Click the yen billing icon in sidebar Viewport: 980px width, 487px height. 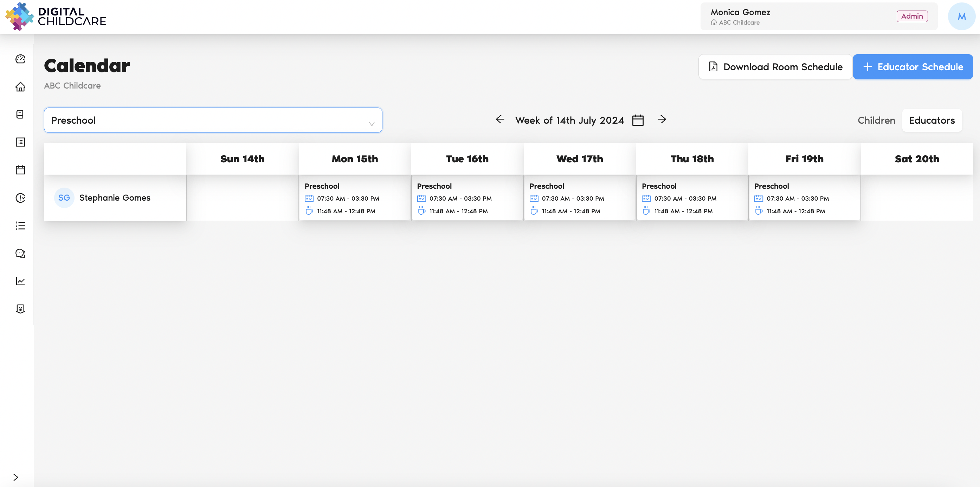(20, 309)
